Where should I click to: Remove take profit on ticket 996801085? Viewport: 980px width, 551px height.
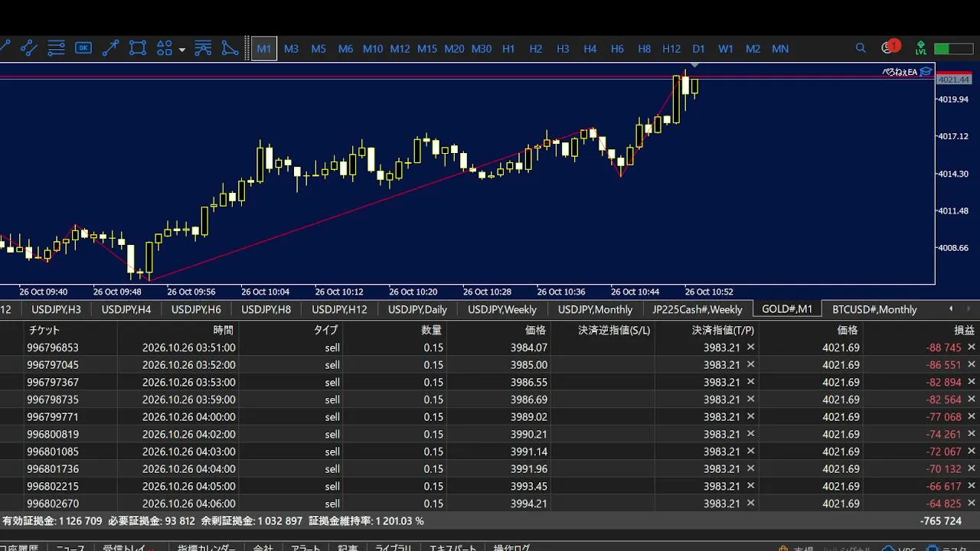click(750, 451)
